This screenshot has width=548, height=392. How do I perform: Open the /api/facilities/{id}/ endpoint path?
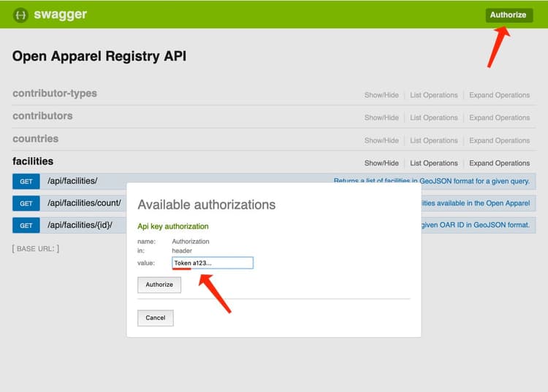point(80,225)
